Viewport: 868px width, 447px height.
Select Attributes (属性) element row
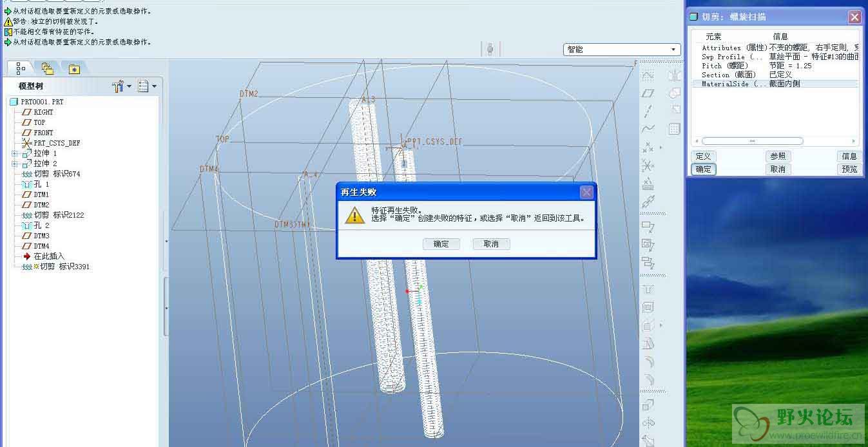click(x=776, y=48)
